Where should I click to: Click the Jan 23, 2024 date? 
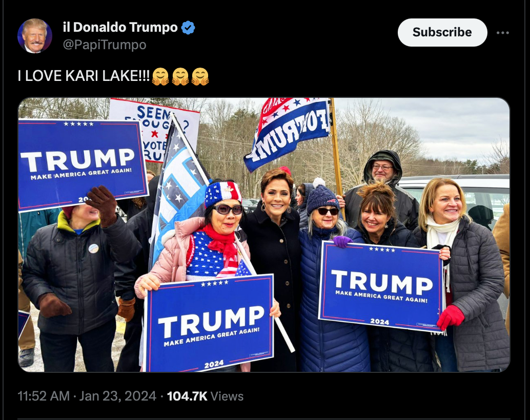[x=117, y=396]
